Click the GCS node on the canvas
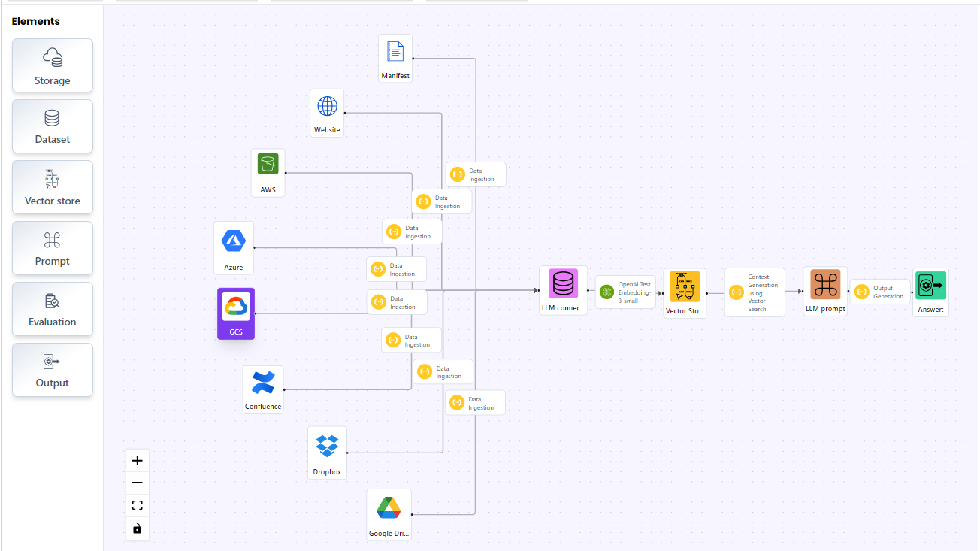 pos(235,313)
